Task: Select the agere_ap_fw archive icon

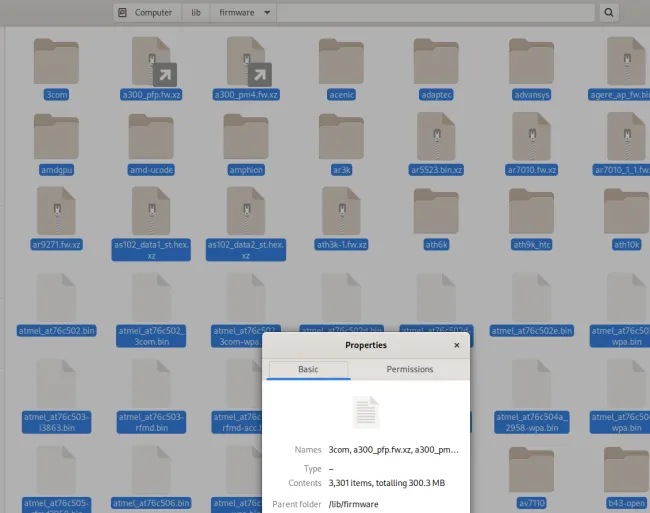Action: (x=626, y=61)
